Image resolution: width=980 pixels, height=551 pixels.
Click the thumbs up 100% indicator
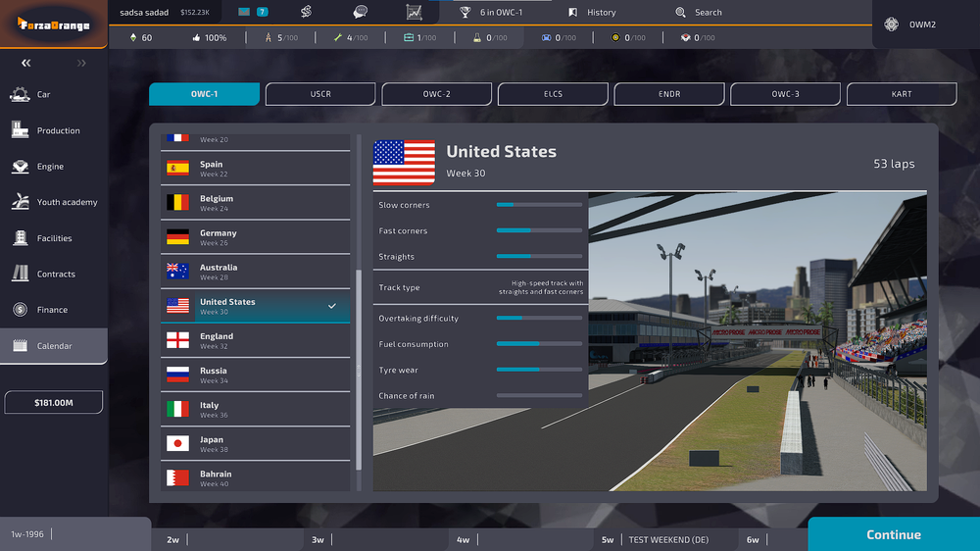pyautogui.click(x=210, y=37)
